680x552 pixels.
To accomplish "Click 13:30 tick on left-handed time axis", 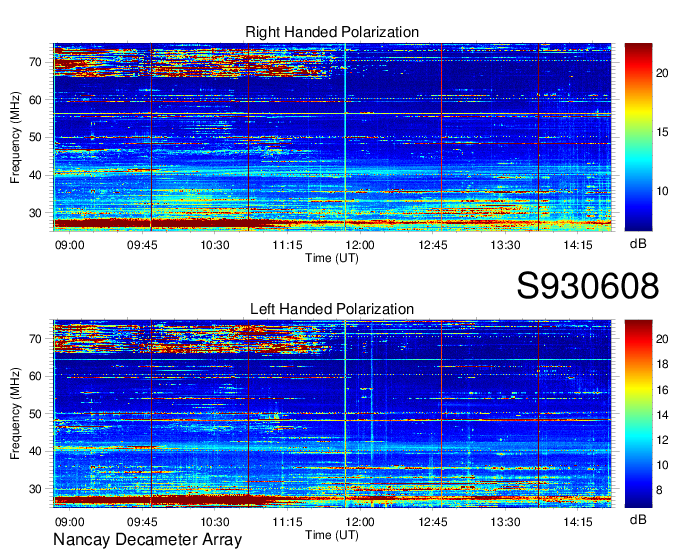I will 505,522.
